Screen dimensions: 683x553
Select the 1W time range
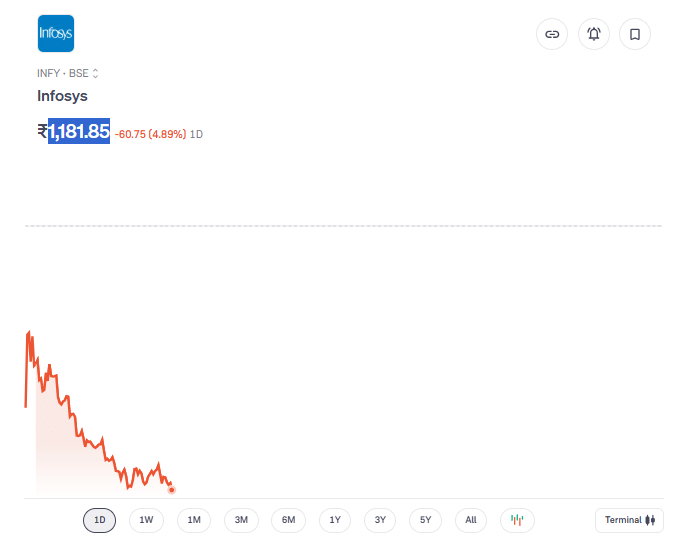[146, 520]
